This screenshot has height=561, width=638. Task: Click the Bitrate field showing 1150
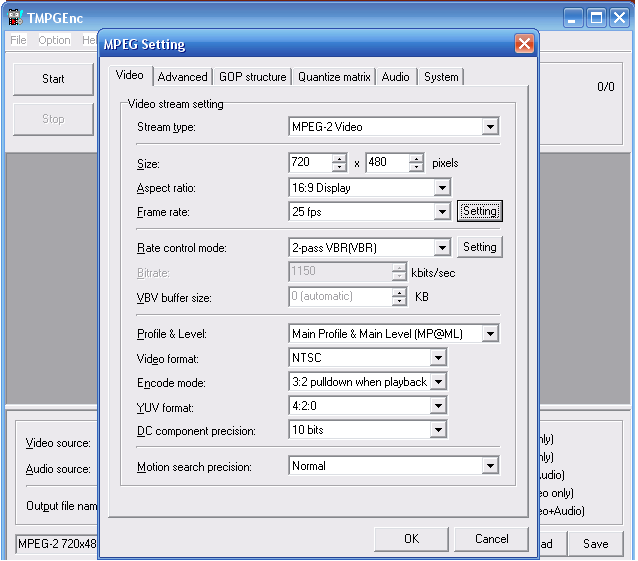341,271
